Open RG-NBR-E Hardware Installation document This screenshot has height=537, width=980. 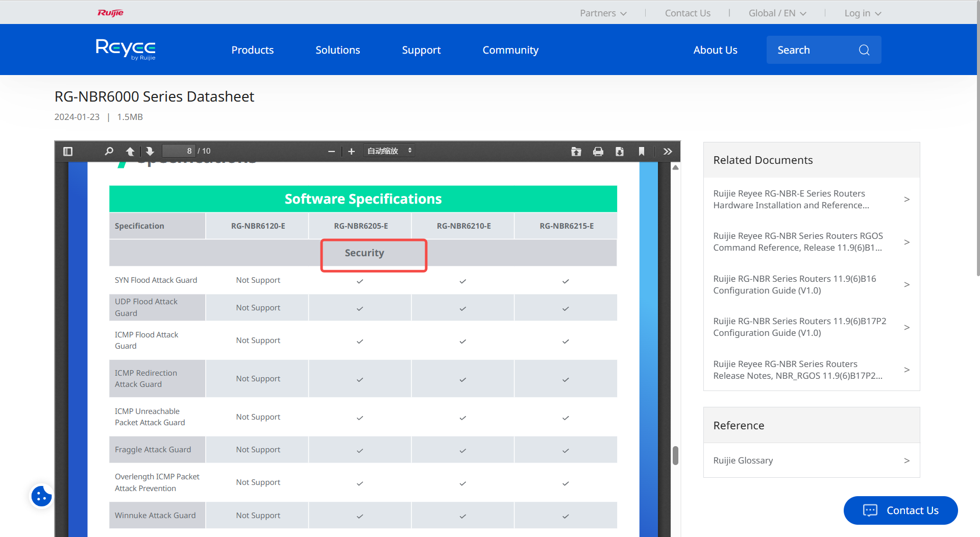tap(791, 199)
